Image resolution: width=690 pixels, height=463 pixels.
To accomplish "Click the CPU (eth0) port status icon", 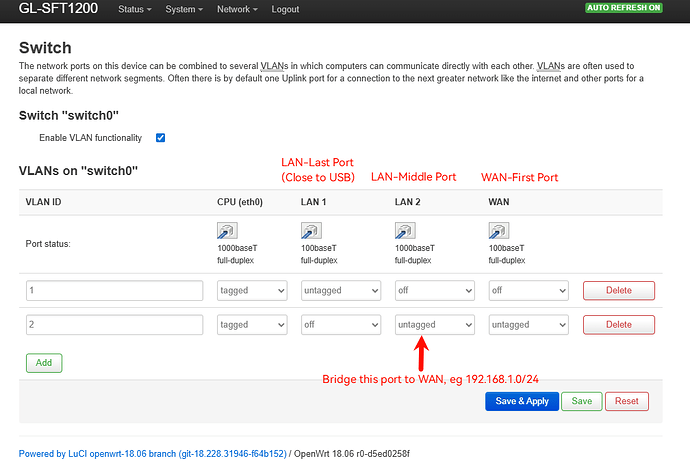I will click(x=227, y=231).
